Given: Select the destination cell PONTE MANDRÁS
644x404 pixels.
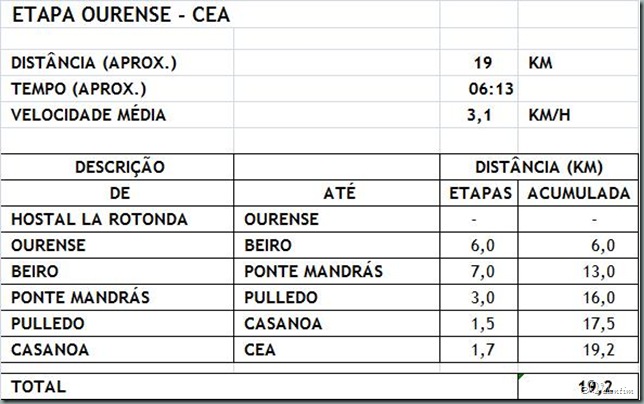Looking at the screenshot, I should tap(337, 271).
